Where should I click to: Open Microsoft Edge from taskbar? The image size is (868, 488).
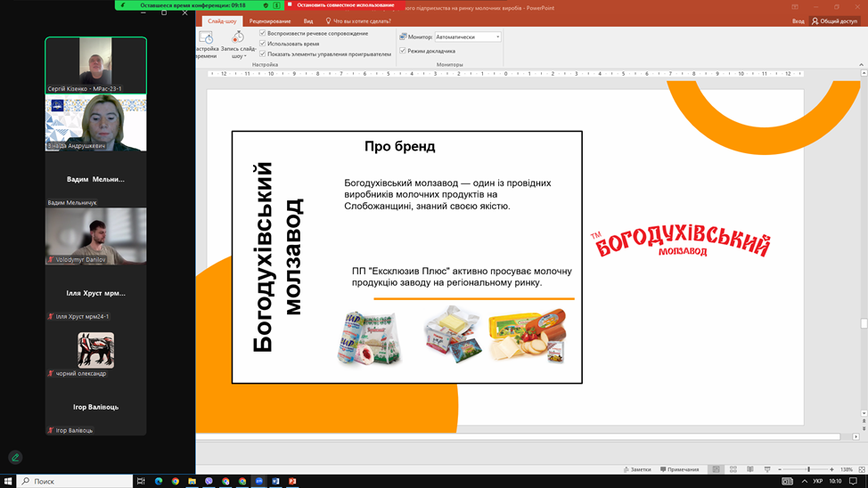pyautogui.click(x=159, y=481)
